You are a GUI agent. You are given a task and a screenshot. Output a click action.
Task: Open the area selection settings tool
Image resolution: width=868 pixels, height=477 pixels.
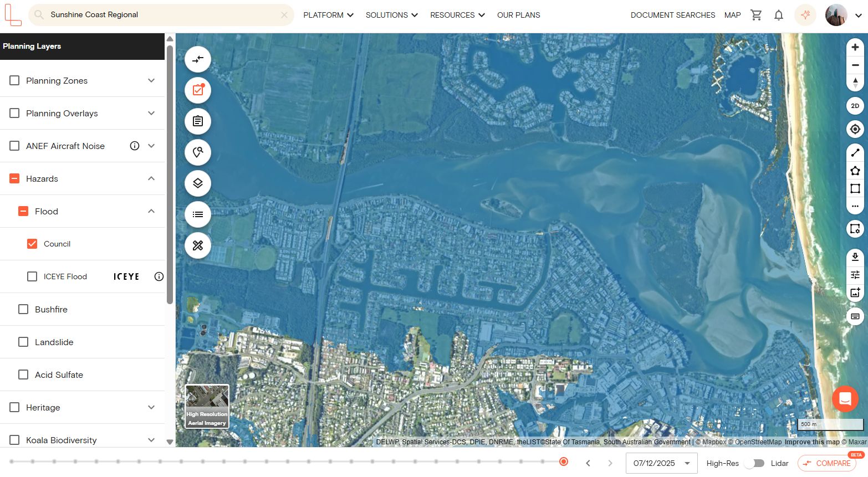pyautogui.click(x=855, y=229)
